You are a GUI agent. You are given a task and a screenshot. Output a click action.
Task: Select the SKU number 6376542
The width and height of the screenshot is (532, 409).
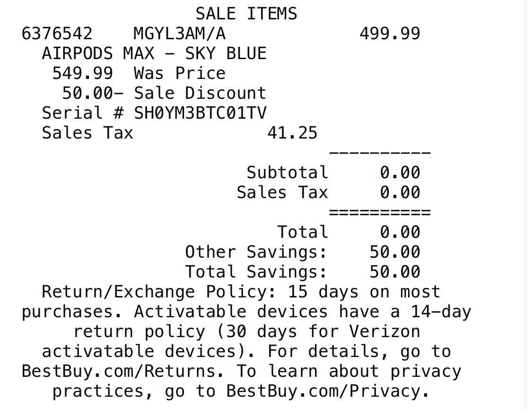(x=57, y=34)
